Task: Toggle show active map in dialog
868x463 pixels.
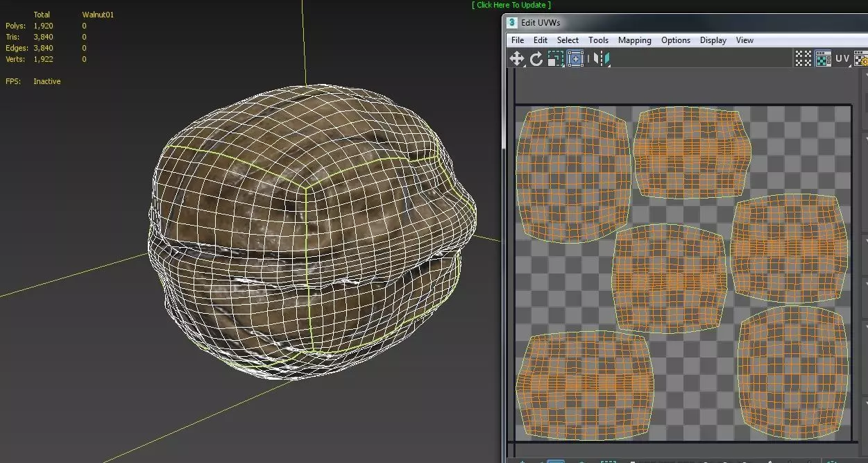Action: 823,59
